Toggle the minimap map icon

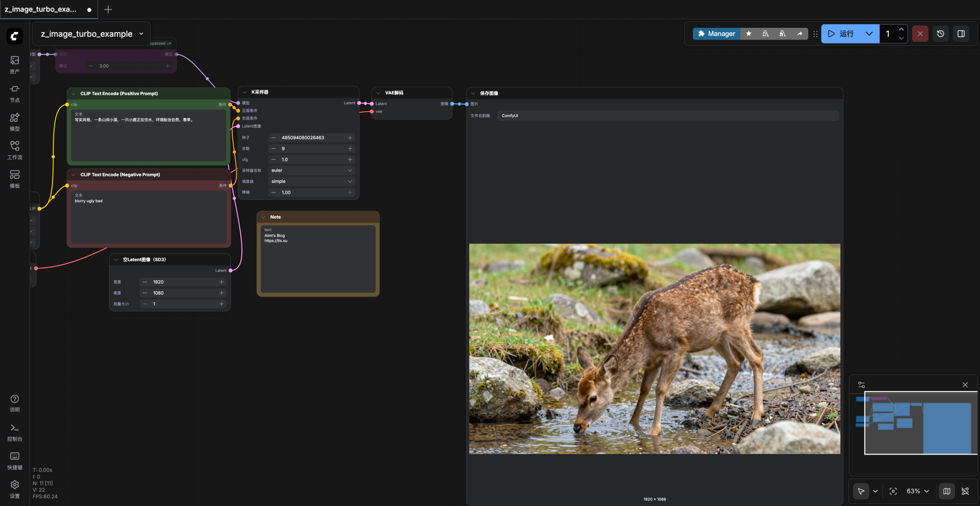tap(946, 491)
